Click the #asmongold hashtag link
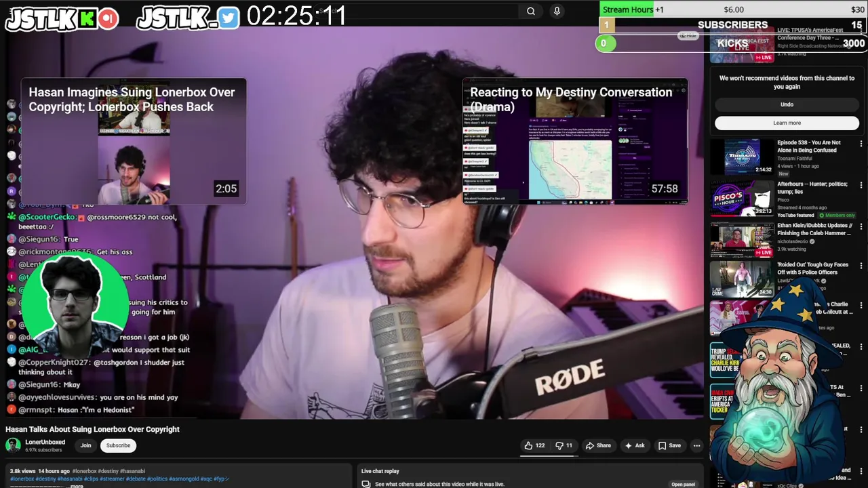 click(184, 479)
